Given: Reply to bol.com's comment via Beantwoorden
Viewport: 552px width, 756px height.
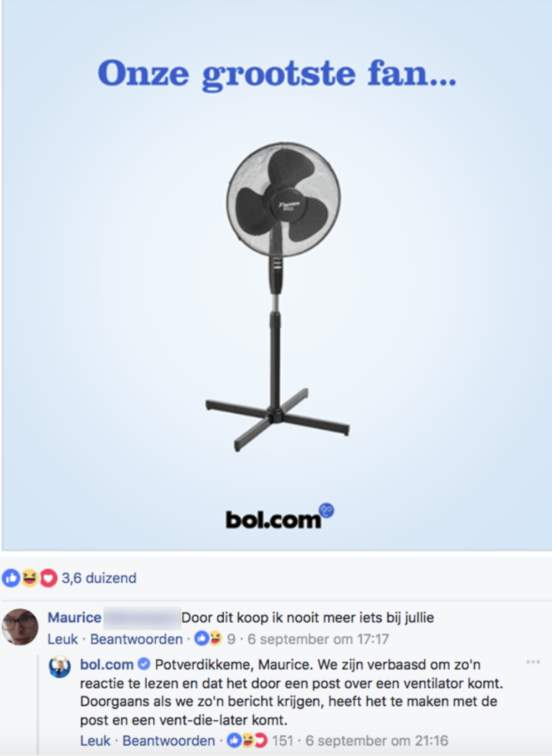Looking at the screenshot, I should (x=169, y=740).
